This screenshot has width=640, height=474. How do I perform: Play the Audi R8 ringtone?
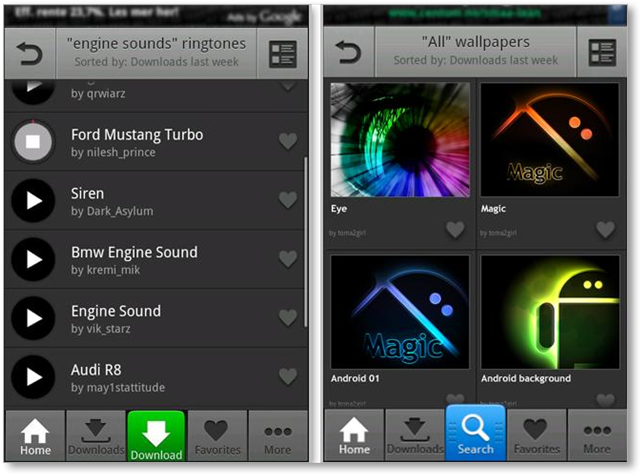(33, 377)
